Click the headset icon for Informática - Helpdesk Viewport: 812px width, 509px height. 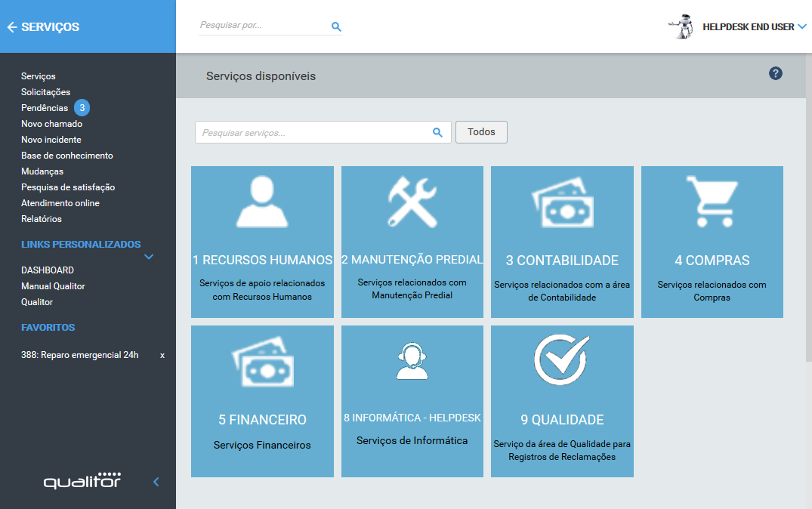(x=412, y=362)
